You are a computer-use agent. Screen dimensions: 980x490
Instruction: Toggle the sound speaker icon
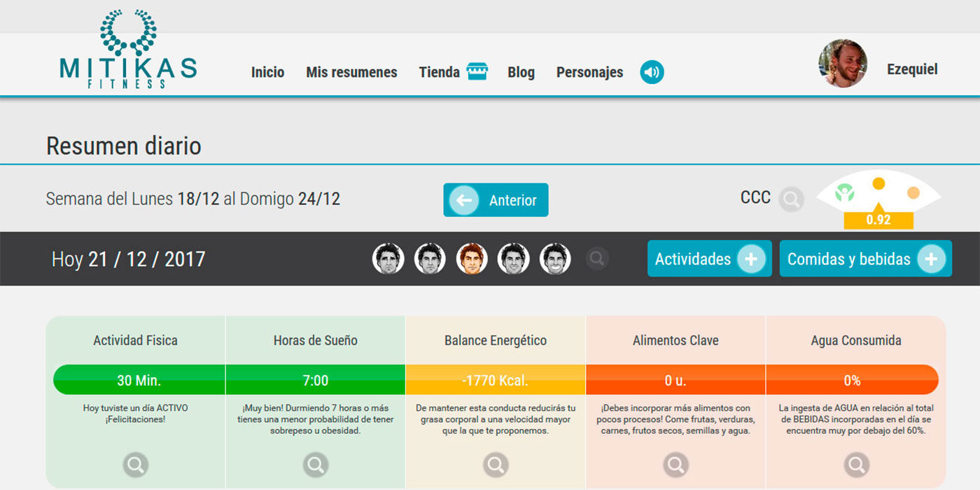pos(652,72)
